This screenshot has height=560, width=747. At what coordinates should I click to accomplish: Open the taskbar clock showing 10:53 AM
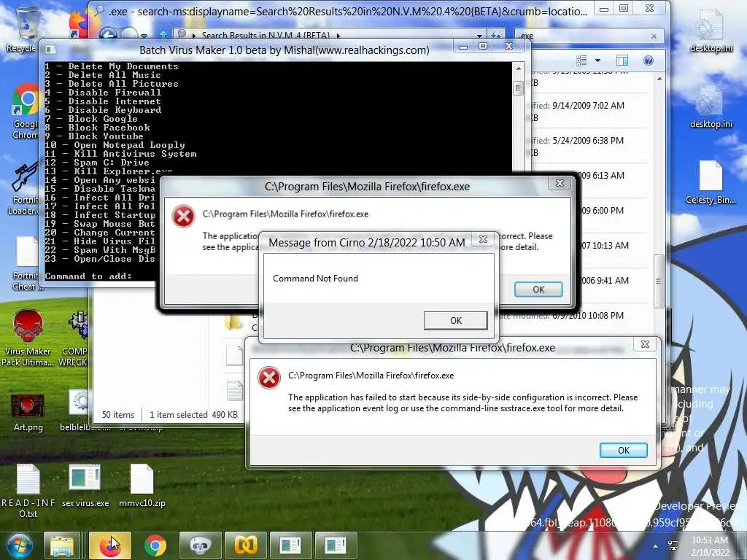tap(710, 546)
